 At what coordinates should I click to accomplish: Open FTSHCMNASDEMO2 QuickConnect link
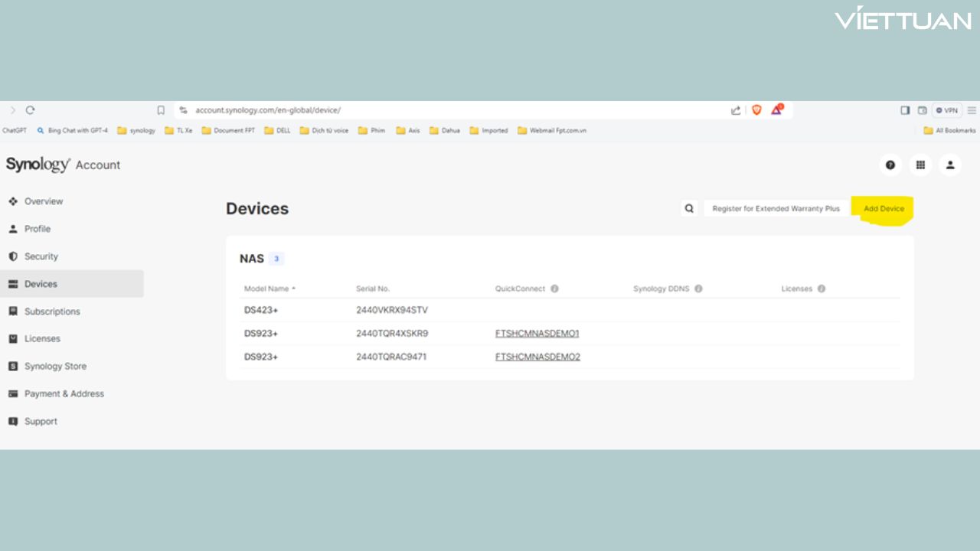(537, 357)
